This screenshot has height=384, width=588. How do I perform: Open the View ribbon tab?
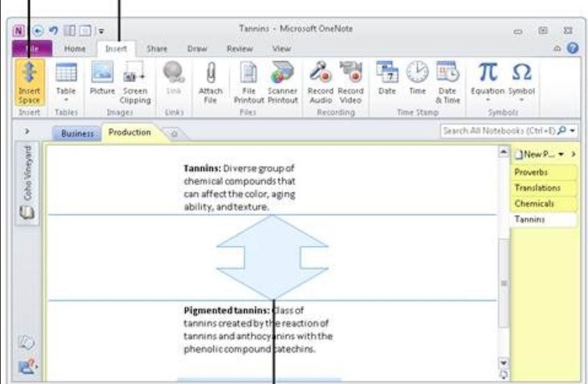tap(281, 49)
